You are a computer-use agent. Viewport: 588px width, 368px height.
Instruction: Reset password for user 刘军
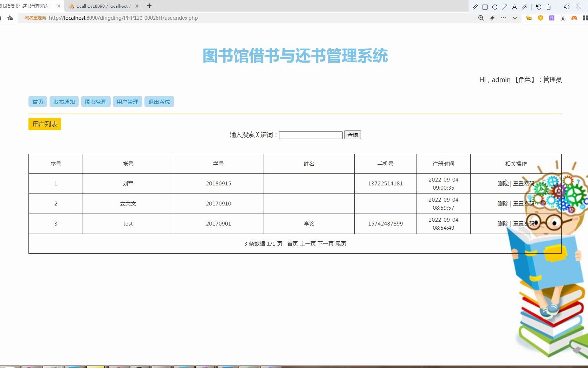coord(523,183)
